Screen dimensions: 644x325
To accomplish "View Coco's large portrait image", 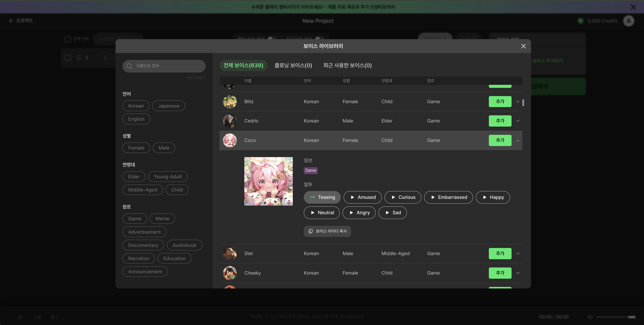I will 268,181.
